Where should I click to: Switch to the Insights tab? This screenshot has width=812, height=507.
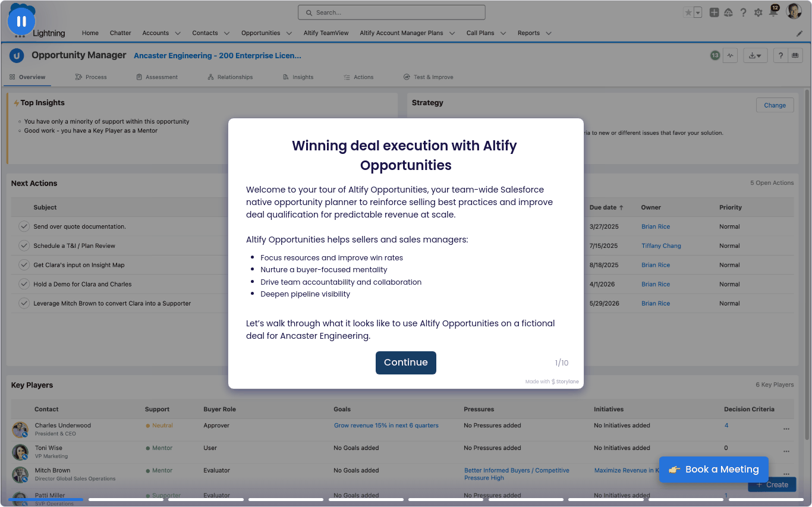coord(298,77)
